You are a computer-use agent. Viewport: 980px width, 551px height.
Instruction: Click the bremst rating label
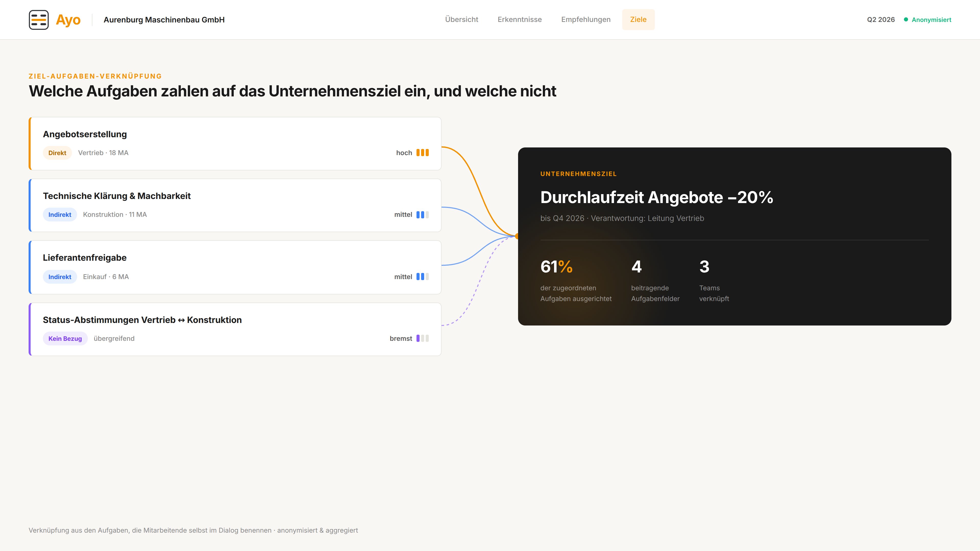401,339
